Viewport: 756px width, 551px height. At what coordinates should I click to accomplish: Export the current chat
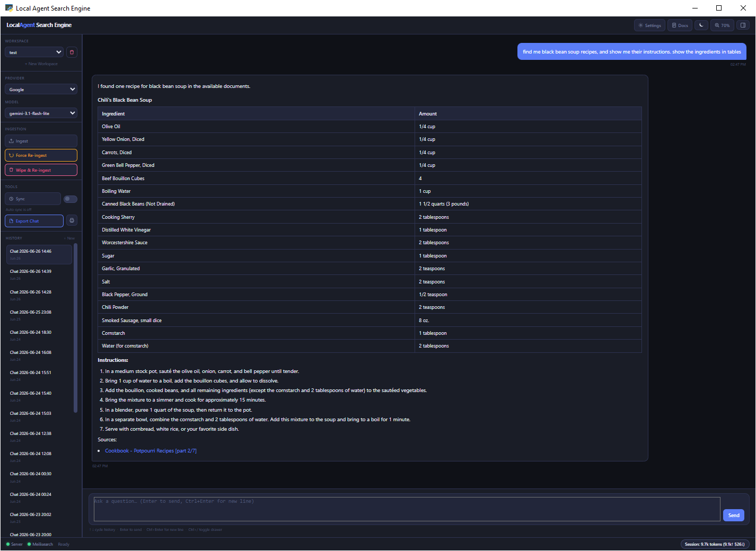(x=34, y=221)
